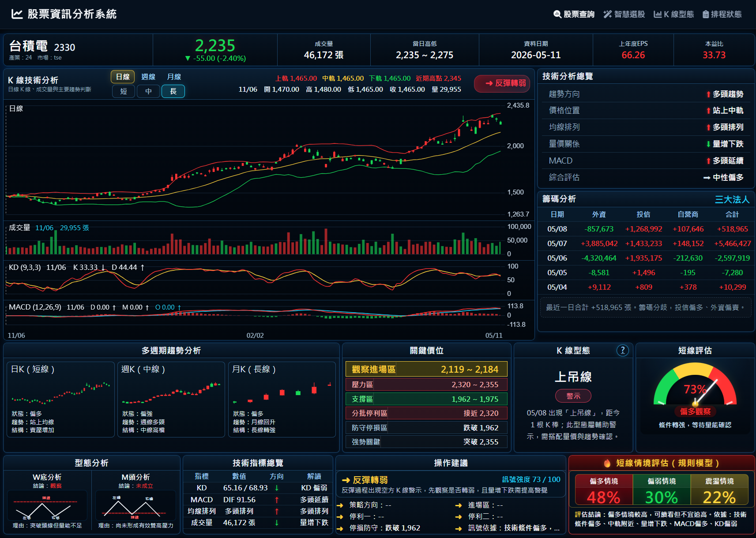This screenshot has width=756, height=538.
Task: Click the 近期高點 2,345 label
Action: click(438, 78)
